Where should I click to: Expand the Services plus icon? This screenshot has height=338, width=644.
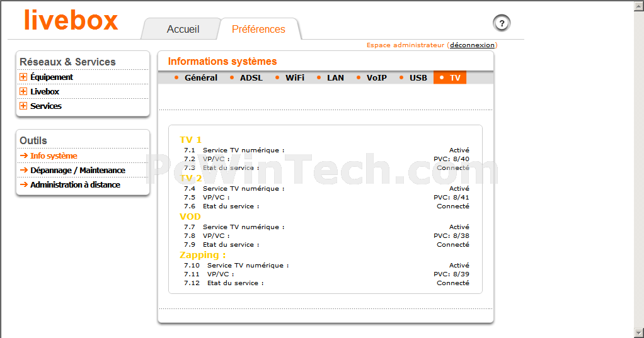tap(23, 106)
